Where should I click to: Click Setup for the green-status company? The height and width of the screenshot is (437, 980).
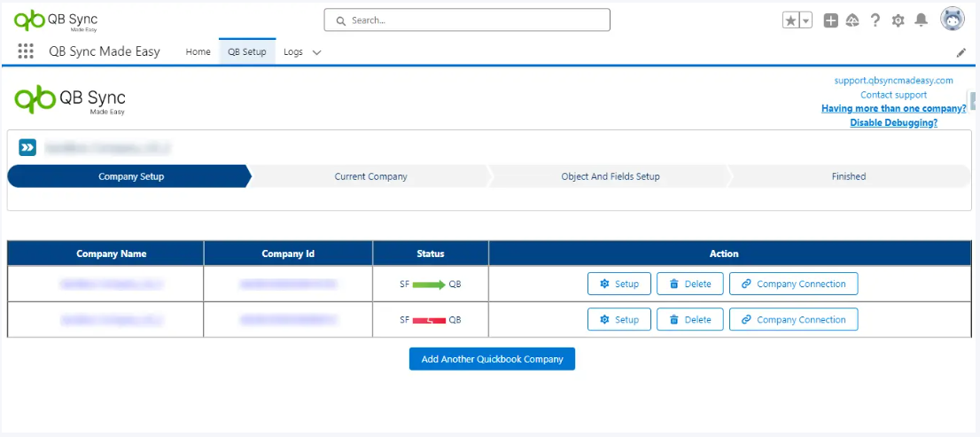coord(619,284)
